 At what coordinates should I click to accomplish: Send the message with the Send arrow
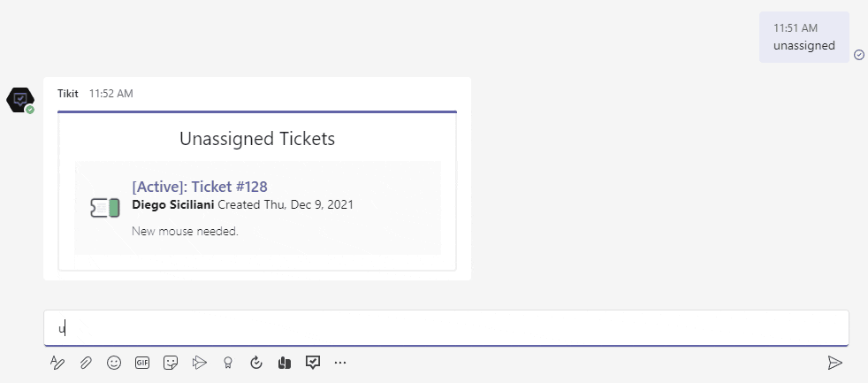pos(834,362)
